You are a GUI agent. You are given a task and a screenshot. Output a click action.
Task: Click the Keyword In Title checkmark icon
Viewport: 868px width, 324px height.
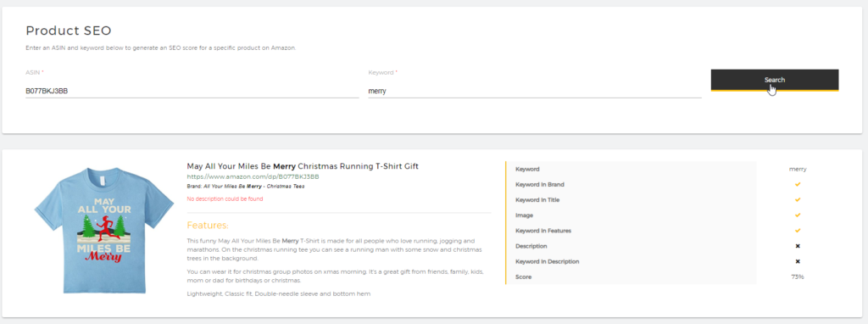pos(798,200)
